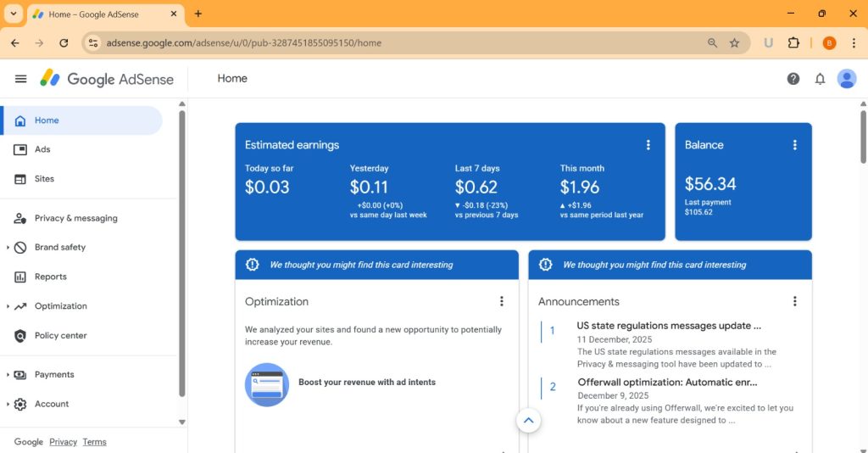Image resolution: width=868 pixels, height=453 pixels.
Task: Open Estimated earnings card options menu
Action: (x=648, y=145)
